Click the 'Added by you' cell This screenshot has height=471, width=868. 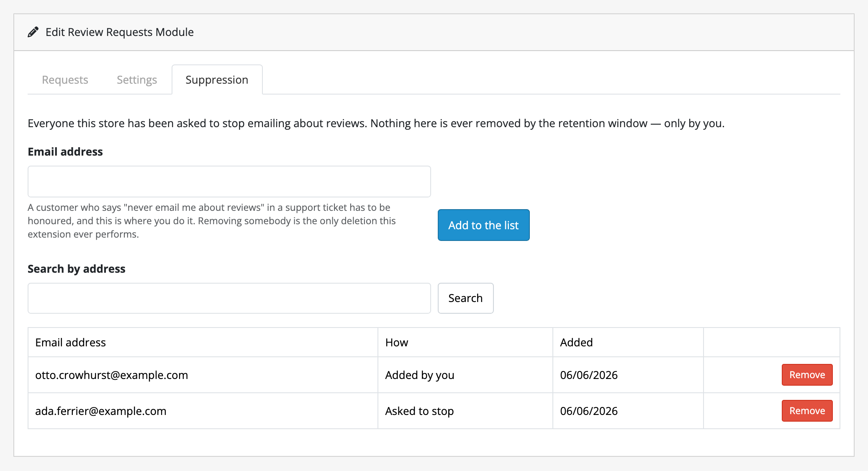coord(465,375)
